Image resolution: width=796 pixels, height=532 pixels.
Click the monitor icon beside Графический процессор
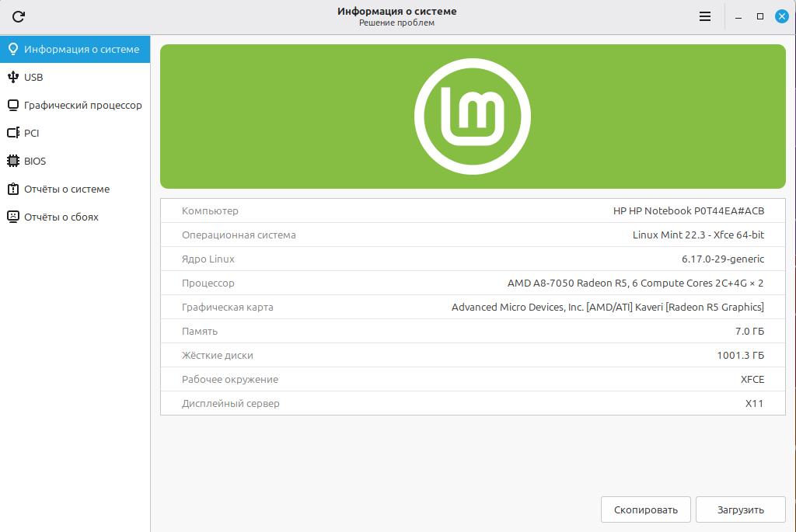pos(13,105)
